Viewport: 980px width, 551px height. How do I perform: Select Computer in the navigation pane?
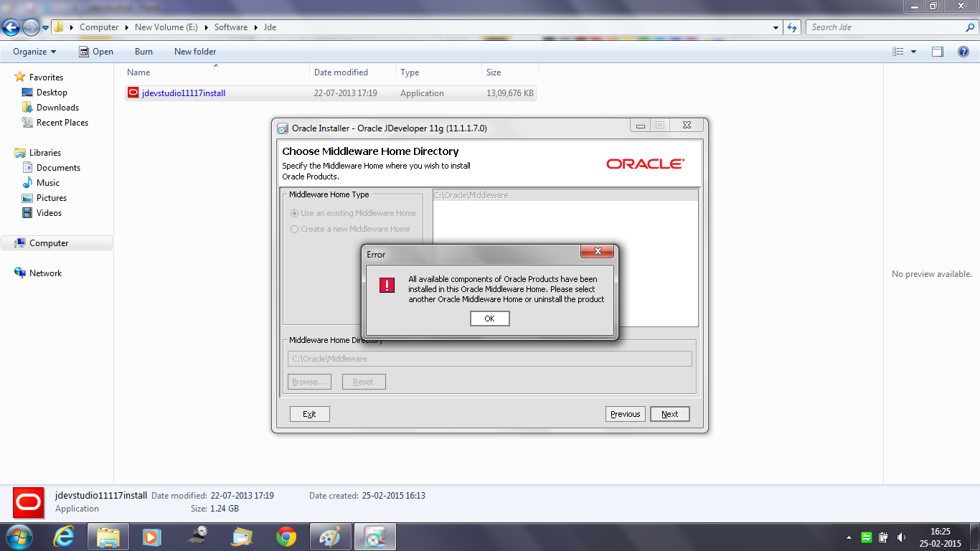click(57, 243)
